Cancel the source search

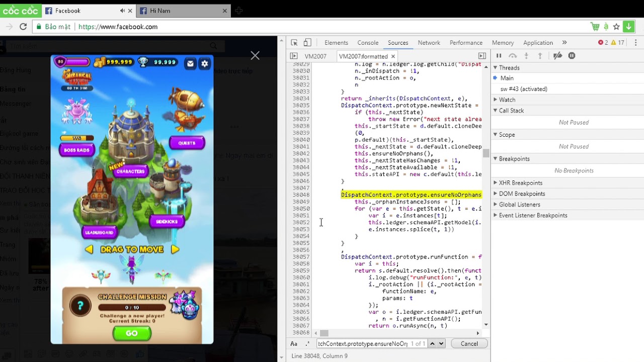pos(469,344)
